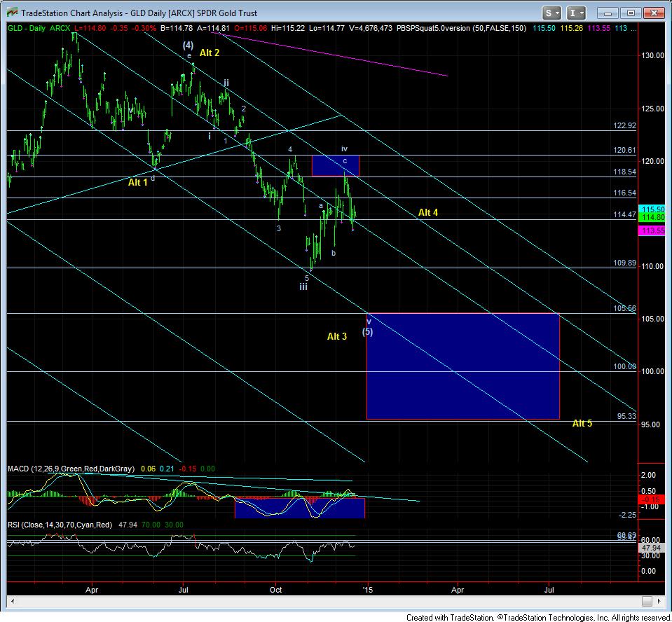Minimize the Chart Analysis window
The height and width of the screenshot is (622, 672).
(x=608, y=13)
